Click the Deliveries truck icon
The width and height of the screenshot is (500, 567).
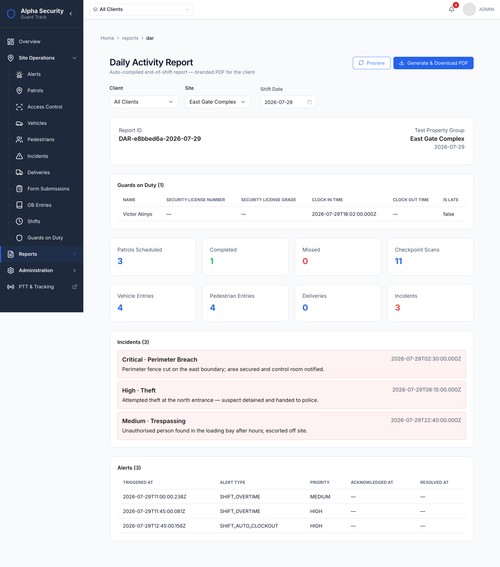click(19, 172)
